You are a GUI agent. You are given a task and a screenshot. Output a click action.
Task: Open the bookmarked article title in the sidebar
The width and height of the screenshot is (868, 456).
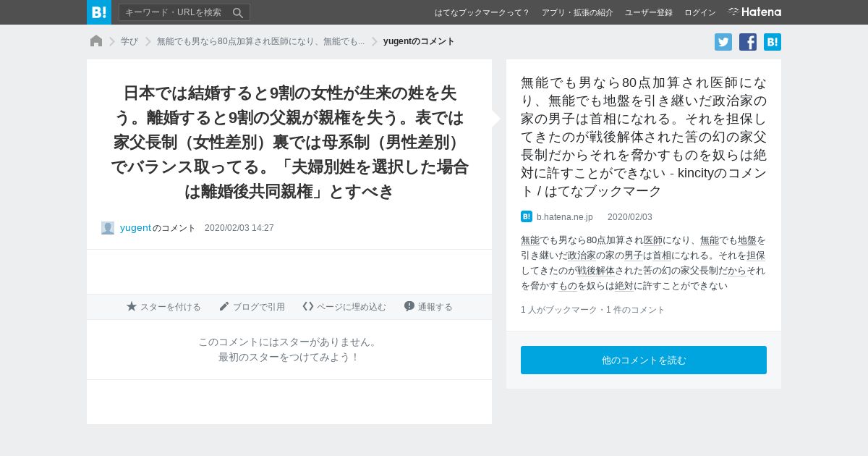click(x=644, y=137)
